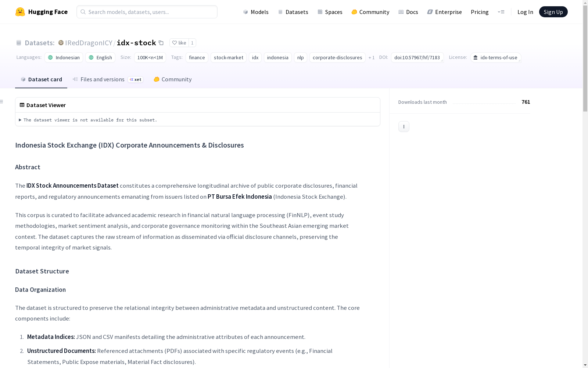This screenshot has height=368, width=588.
Task: Open the Enterprise navigation item
Action: tap(444, 12)
